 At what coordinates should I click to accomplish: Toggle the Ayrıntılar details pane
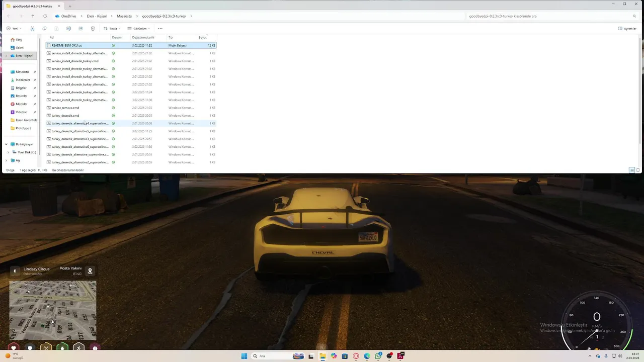coord(627,29)
